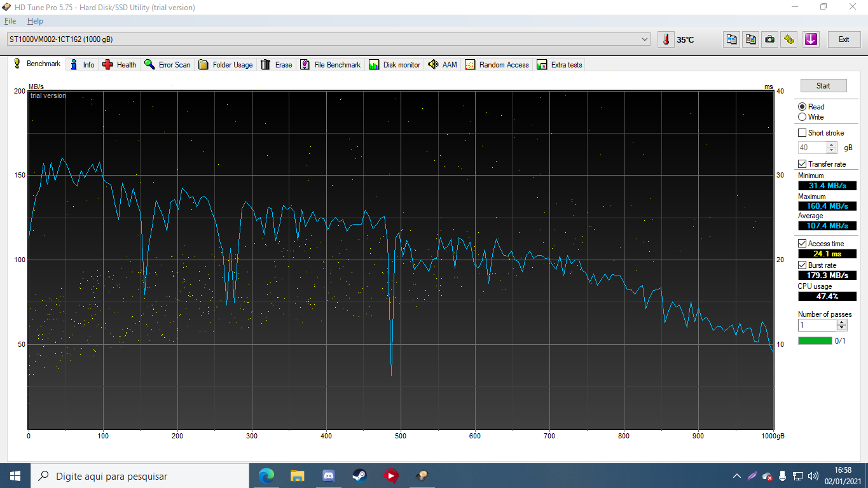Switch to the Erase tab
Viewport: 868px width, 488px height.
pos(277,65)
